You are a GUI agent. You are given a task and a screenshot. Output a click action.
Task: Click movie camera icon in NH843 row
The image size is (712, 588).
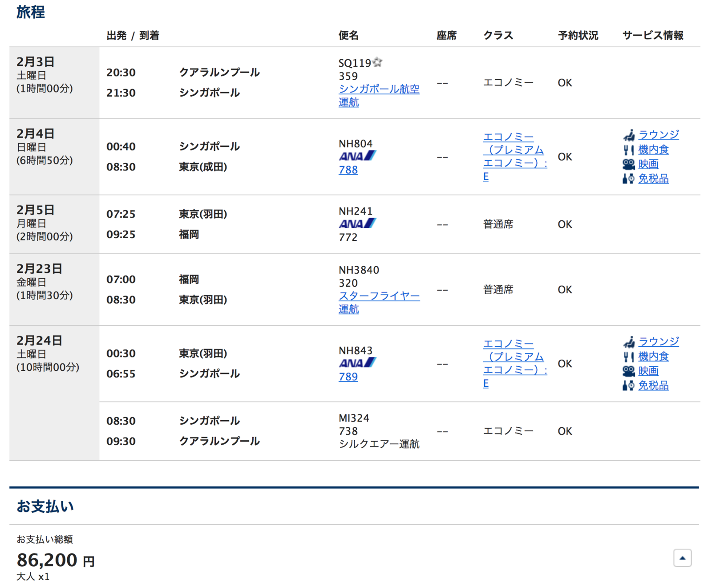(x=628, y=371)
